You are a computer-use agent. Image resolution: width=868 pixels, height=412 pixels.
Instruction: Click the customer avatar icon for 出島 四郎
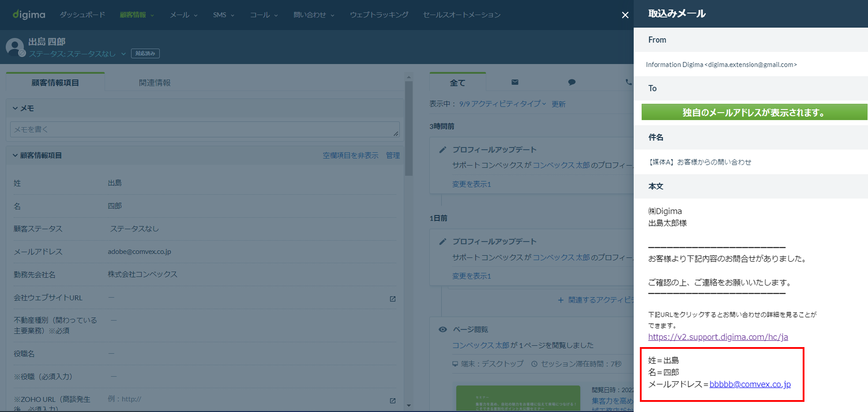pyautogui.click(x=15, y=47)
